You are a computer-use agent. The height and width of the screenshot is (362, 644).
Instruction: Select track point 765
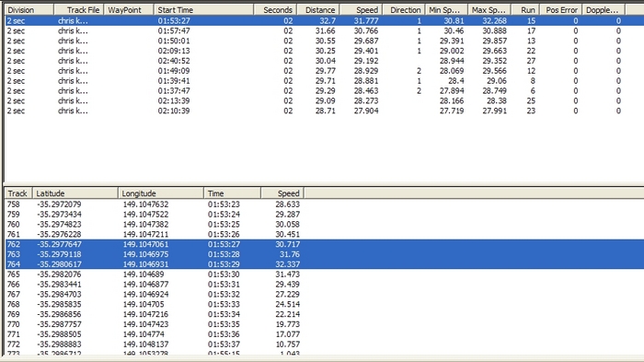(x=325, y=274)
